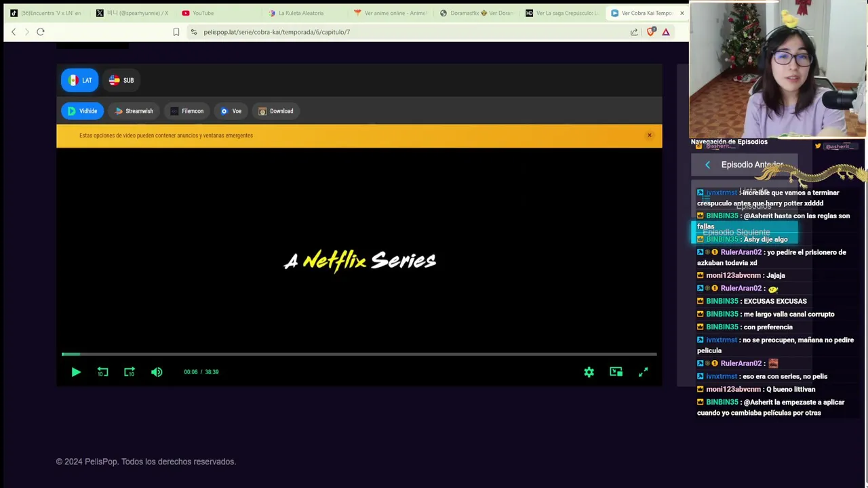Enable picture-in-picture mode
The width and height of the screenshot is (868, 488).
(616, 372)
